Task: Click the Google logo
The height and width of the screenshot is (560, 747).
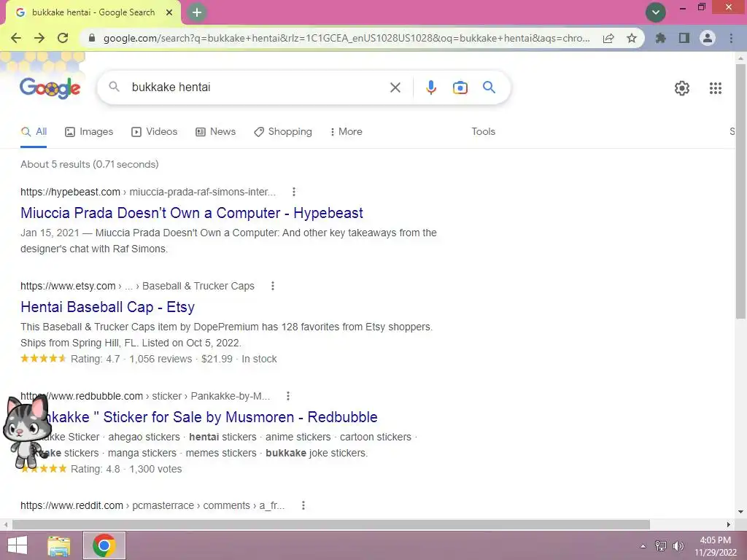Action: [x=50, y=87]
